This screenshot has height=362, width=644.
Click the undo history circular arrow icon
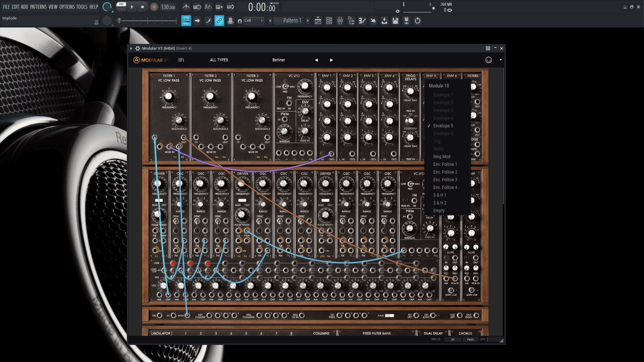pyautogui.click(x=418, y=21)
